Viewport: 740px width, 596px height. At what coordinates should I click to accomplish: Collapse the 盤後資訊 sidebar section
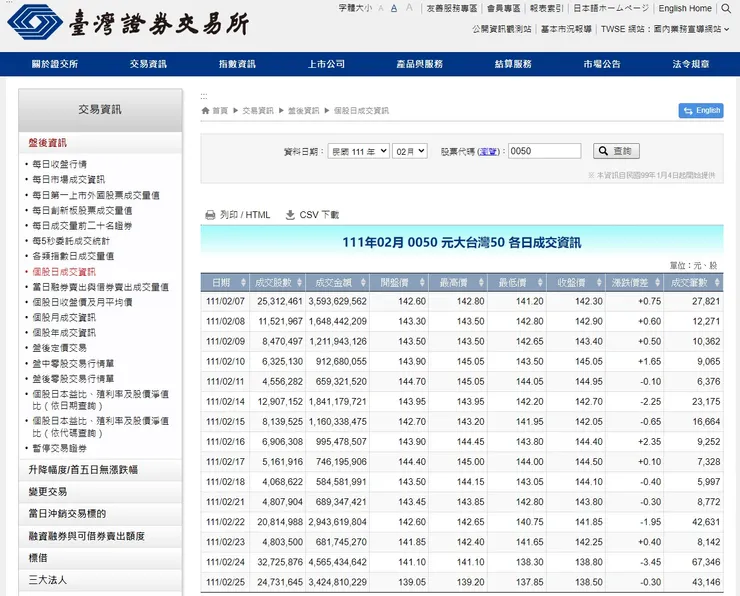100,143
